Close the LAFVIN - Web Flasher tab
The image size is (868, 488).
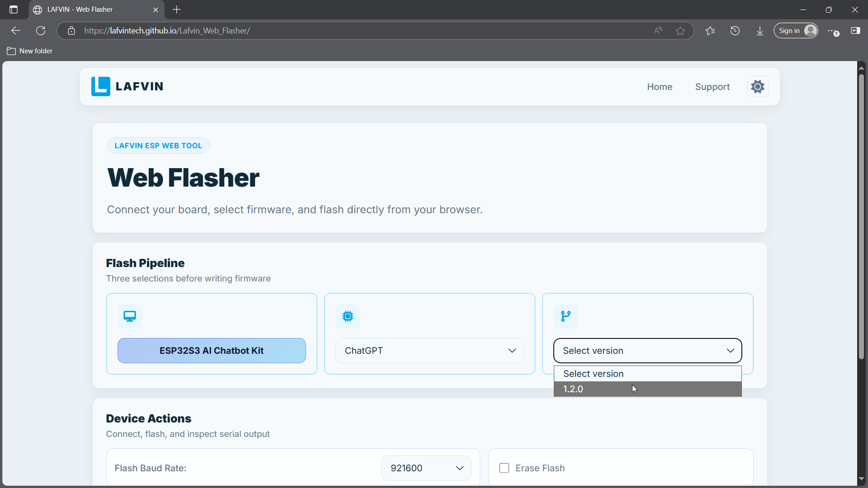point(156,9)
